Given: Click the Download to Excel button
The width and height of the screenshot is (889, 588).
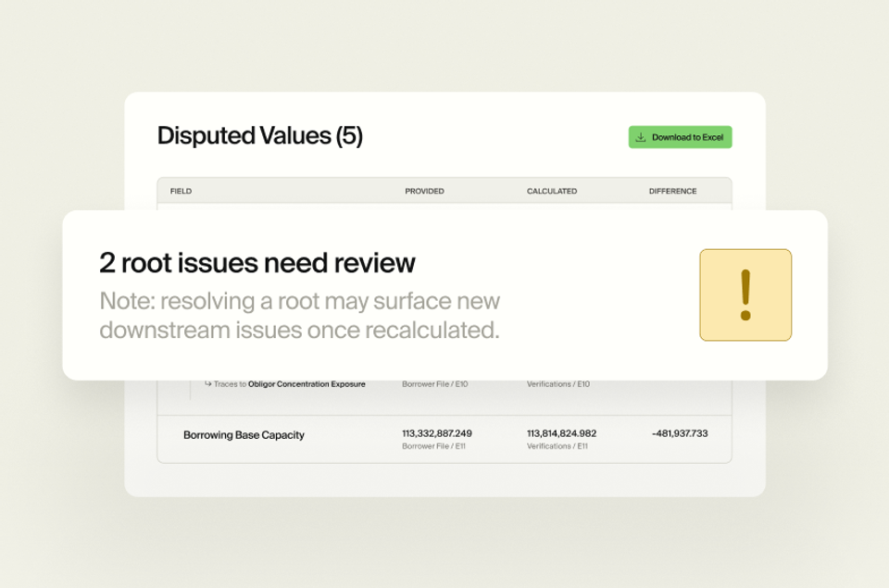Looking at the screenshot, I should [x=680, y=137].
